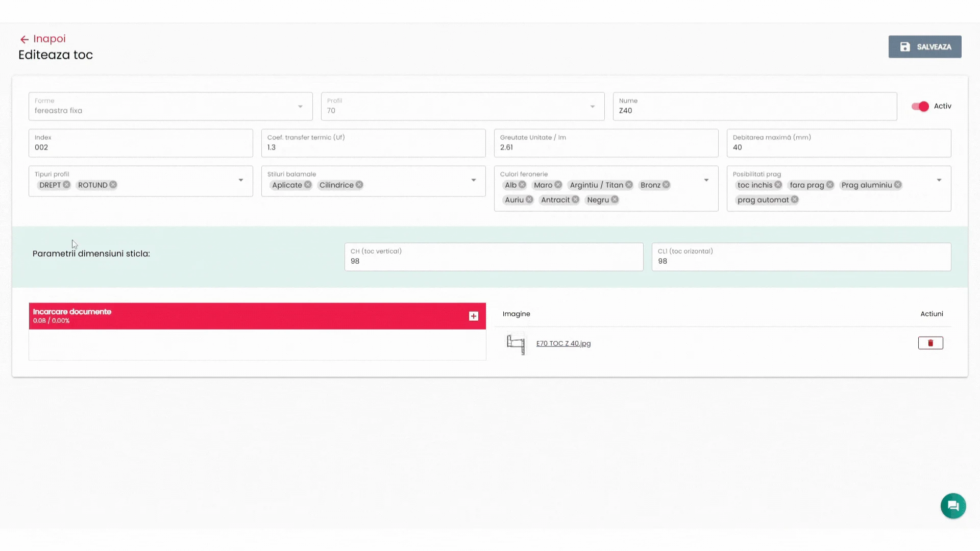Open the Stiluri balamale dropdown arrow
This screenshot has width=980, height=551.
474,180
